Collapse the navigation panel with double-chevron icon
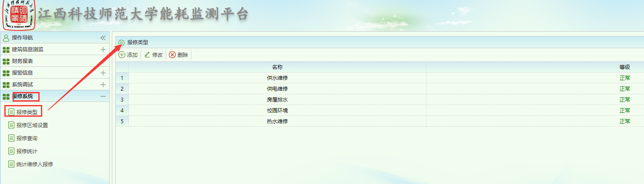This screenshot has height=184, width=644. (x=103, y=38)
